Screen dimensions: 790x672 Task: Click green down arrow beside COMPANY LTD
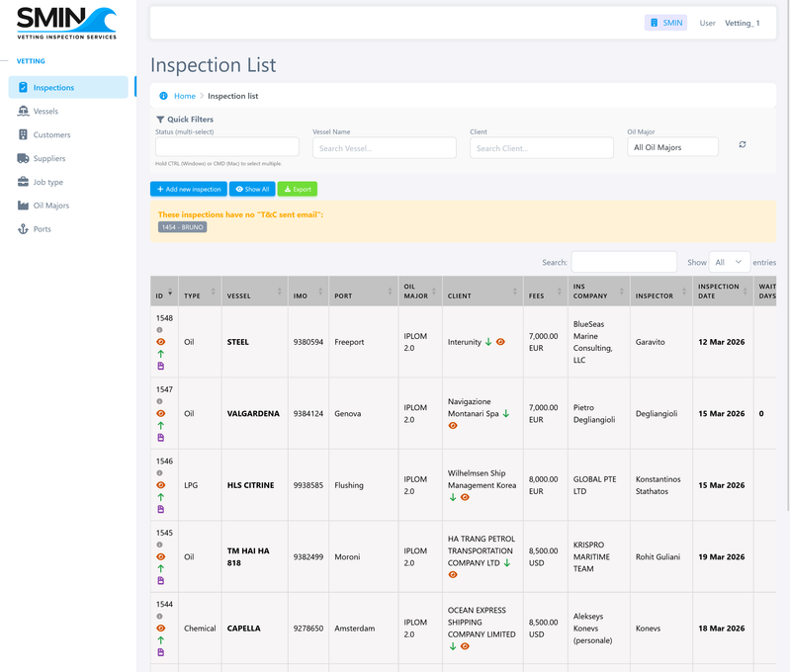[x=507, y=562]
